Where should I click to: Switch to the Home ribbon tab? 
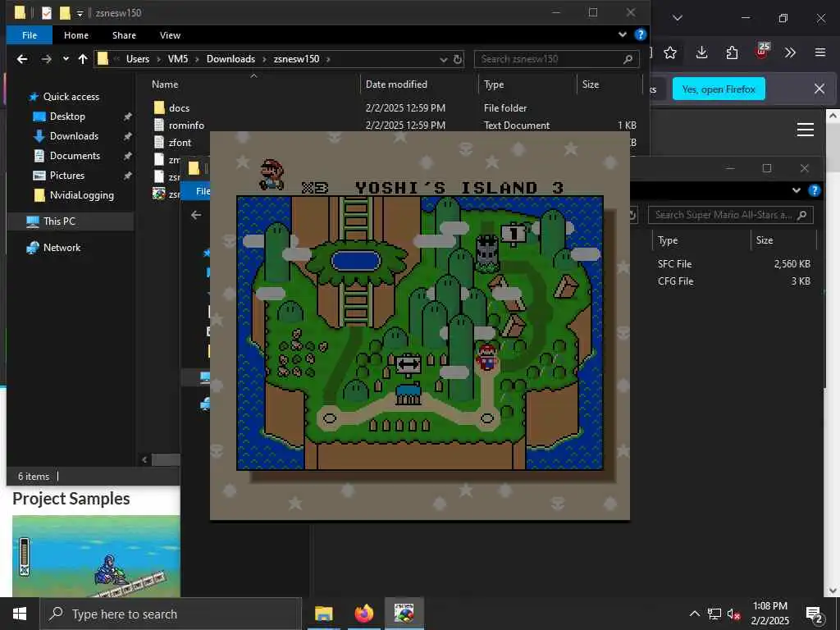(x=76, y=35)
